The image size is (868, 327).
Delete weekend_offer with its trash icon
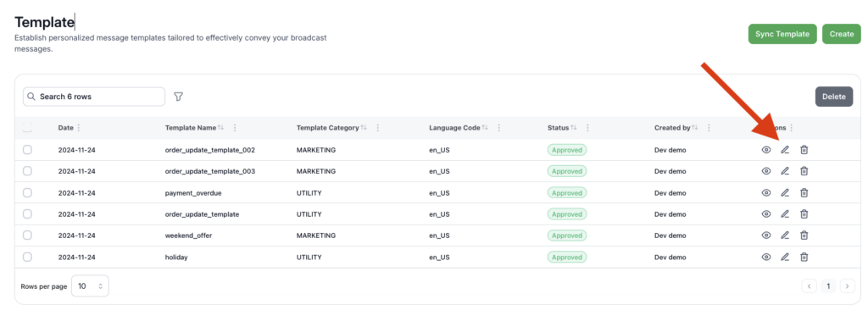tap(804, 236)
